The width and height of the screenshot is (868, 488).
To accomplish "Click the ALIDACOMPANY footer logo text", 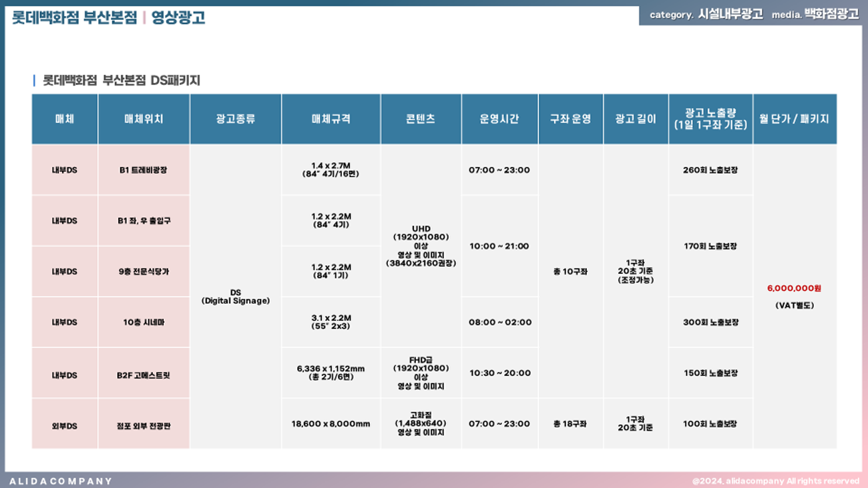I will 61,481.
